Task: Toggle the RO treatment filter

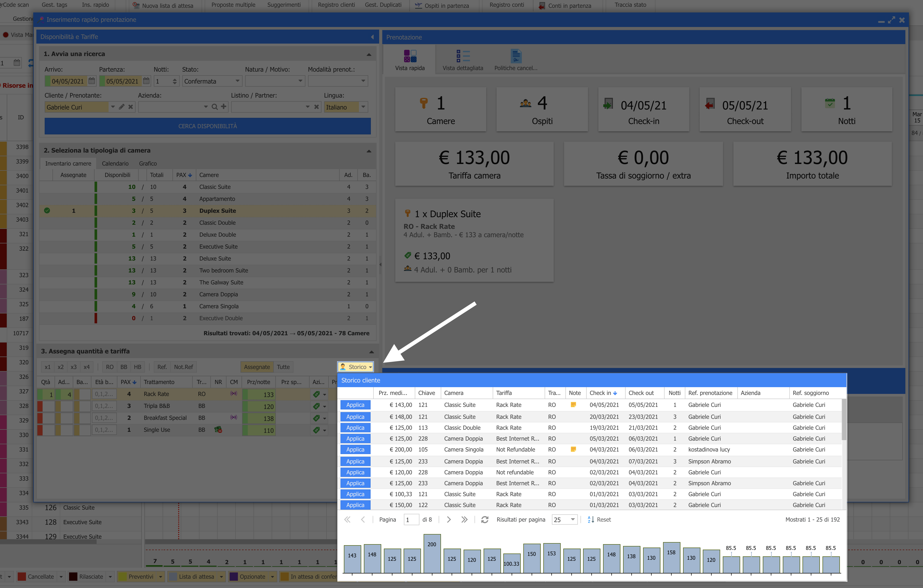Action: click(x=110, y=367)
